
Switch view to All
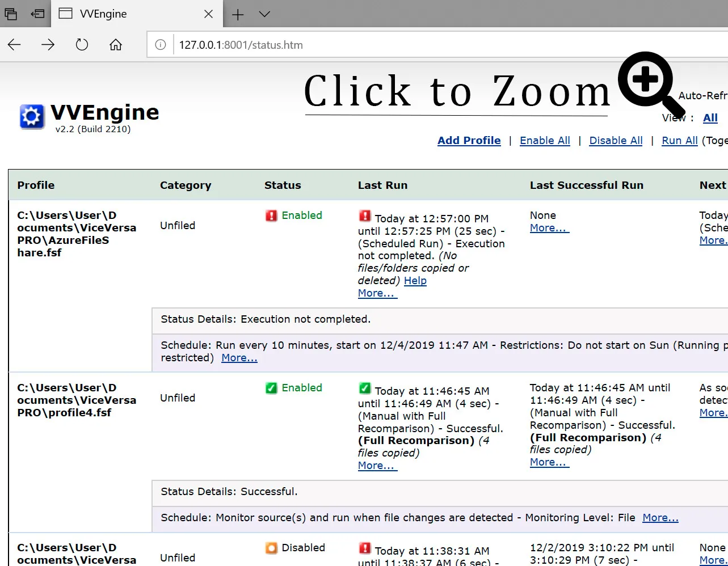pos(710,118)
